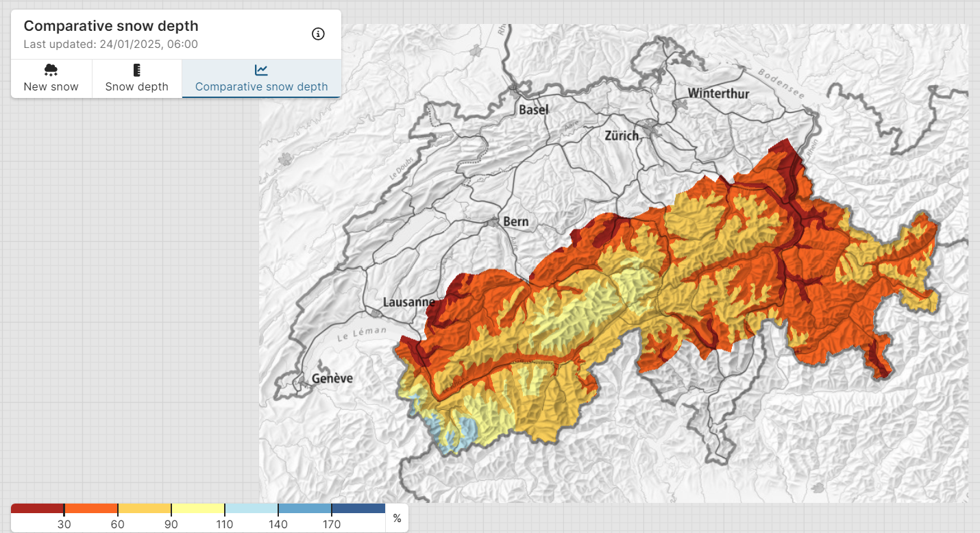Image resolution: width=980 pixels, height=533 pixels.
Task: Click the line chart icon
Action: pyautogui.click(x=261, y=70)
